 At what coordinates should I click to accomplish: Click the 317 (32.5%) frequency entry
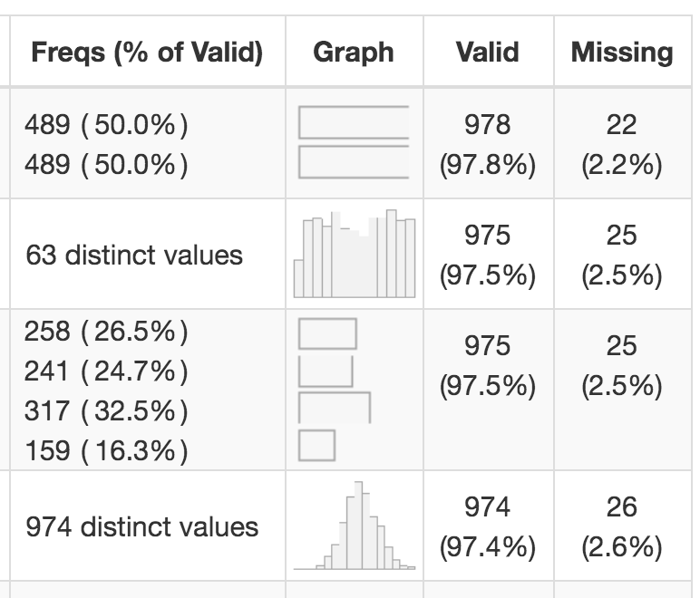click(x=107, y=411)
